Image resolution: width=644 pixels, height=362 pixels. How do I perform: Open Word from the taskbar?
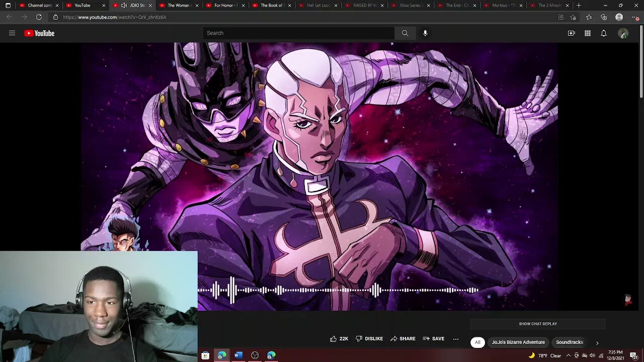[x=238, y=355]
